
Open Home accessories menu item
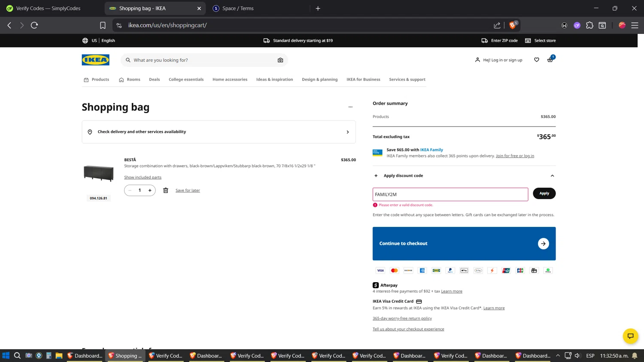[230, 79]
